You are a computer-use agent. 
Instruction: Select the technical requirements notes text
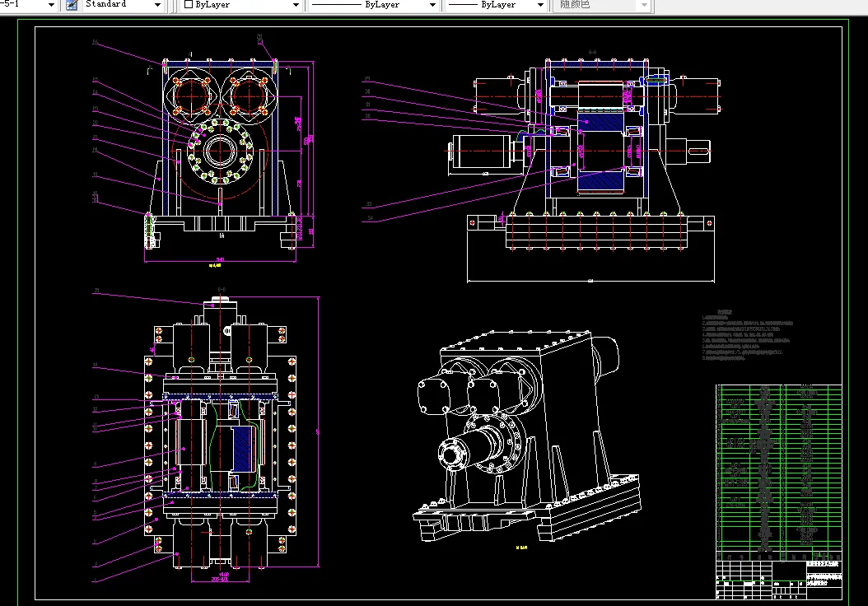(x=745, y=336)
